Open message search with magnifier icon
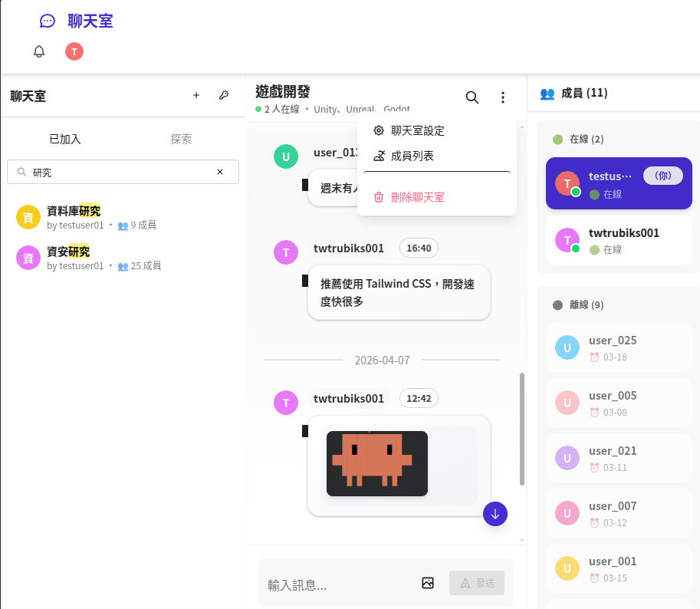Screen dimensions: 700x609 tap(472, 97)
